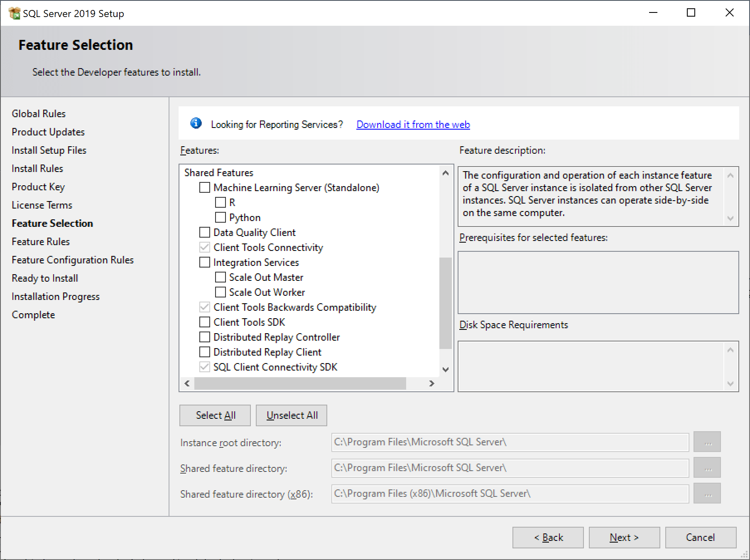Screen dimensions: 750x560
Task: Enable Scale Out Master checkbox
Action: click(221, 278)
